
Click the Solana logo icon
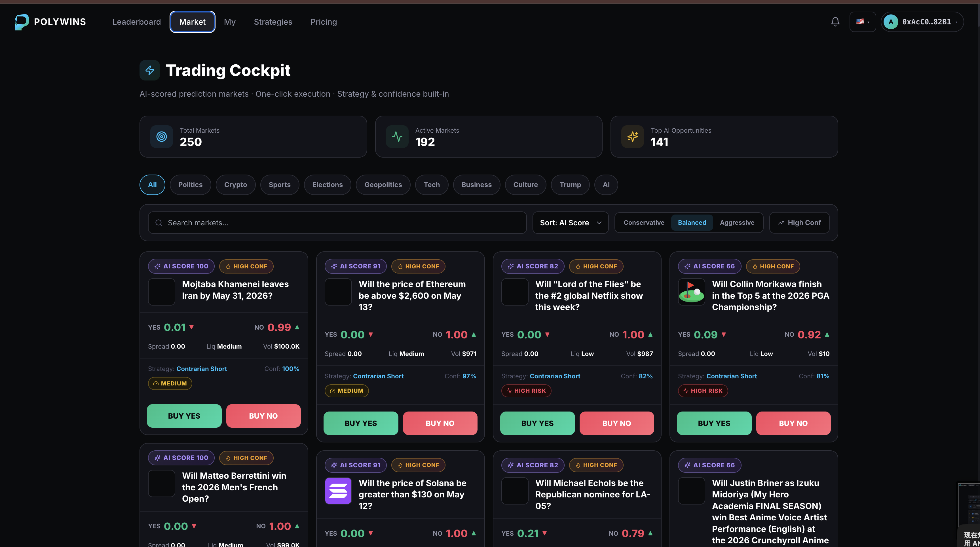(x=338, y=491)
